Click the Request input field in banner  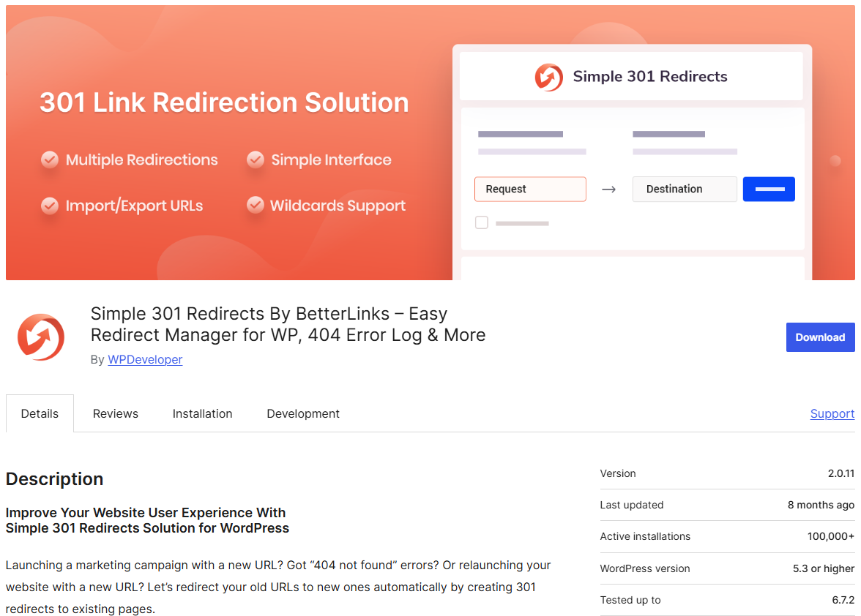tap(530, 189)
